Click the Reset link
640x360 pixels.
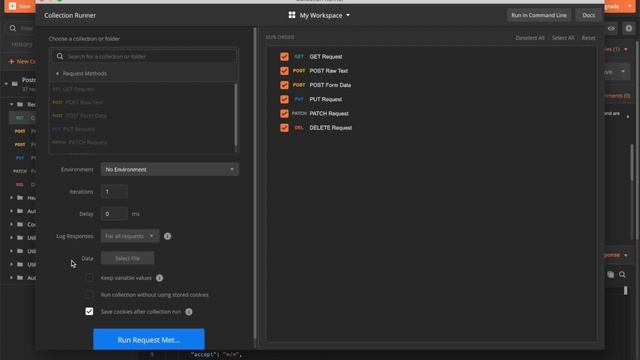pyautogui.click(x=588, y=38)
